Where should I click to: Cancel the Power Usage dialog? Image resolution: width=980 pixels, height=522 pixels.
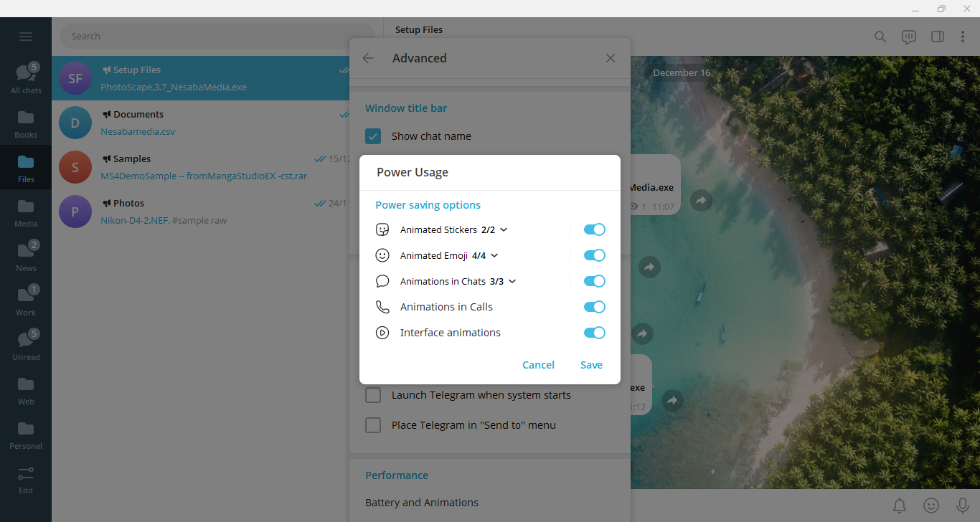click(538, 365)
